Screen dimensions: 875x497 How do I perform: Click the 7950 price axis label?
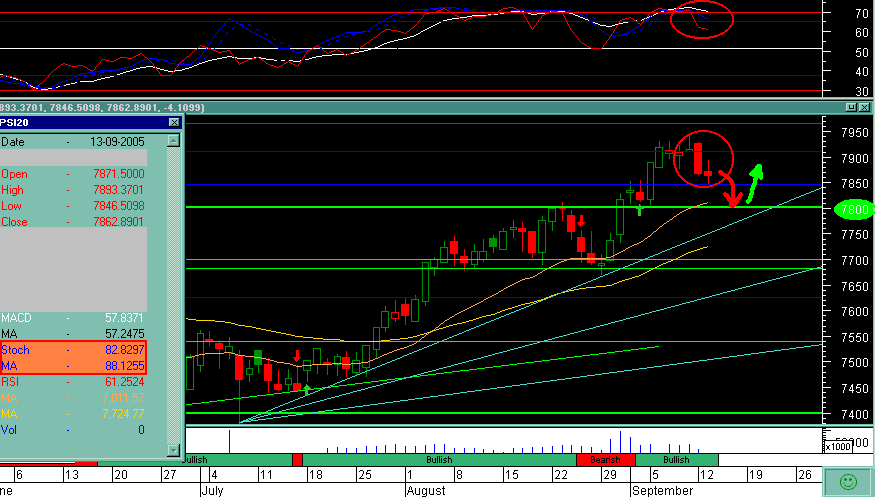click(x=854, y=133)
